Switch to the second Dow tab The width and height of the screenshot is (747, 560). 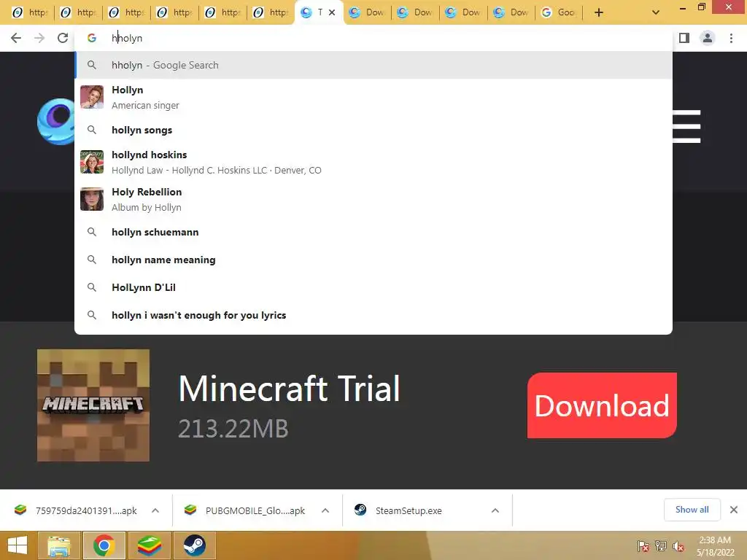(x=415, y=12)
